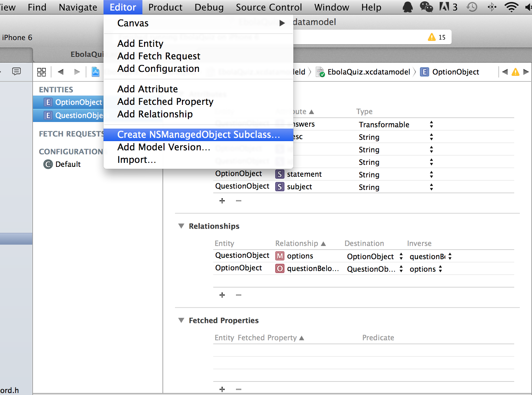532x395 pixels.
Task: Sort by Relationship column header
Action: pyautogui.click(x=300, y=243)
